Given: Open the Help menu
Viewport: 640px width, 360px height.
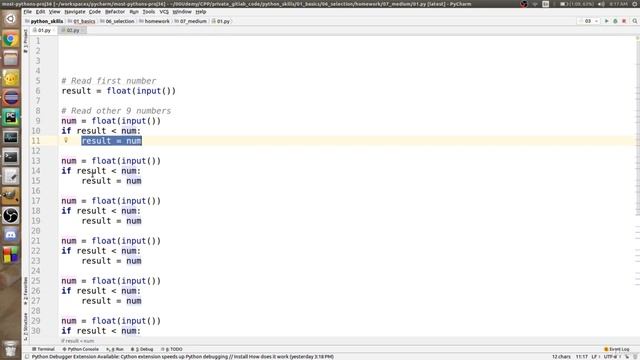Looking at the screenshot, I should point(201,12).
